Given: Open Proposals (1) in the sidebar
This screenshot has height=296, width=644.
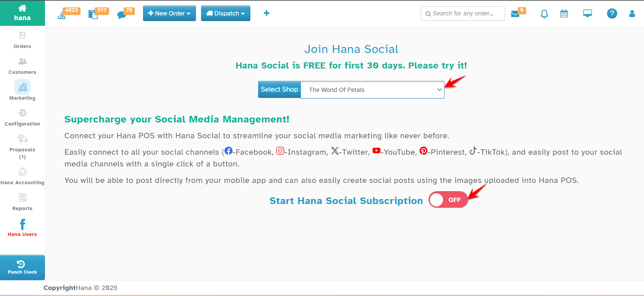Looking at the screenshot, I should tap(23, 147).
